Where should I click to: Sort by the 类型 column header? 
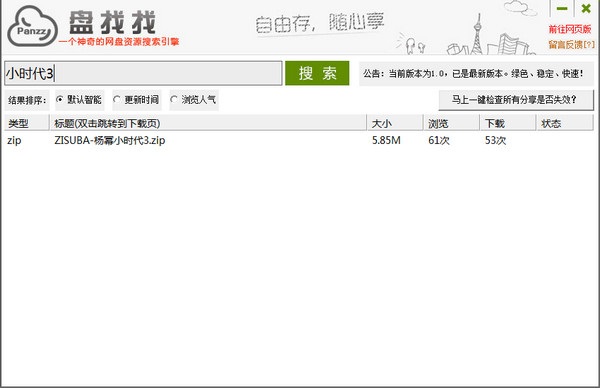click(26, 124)
